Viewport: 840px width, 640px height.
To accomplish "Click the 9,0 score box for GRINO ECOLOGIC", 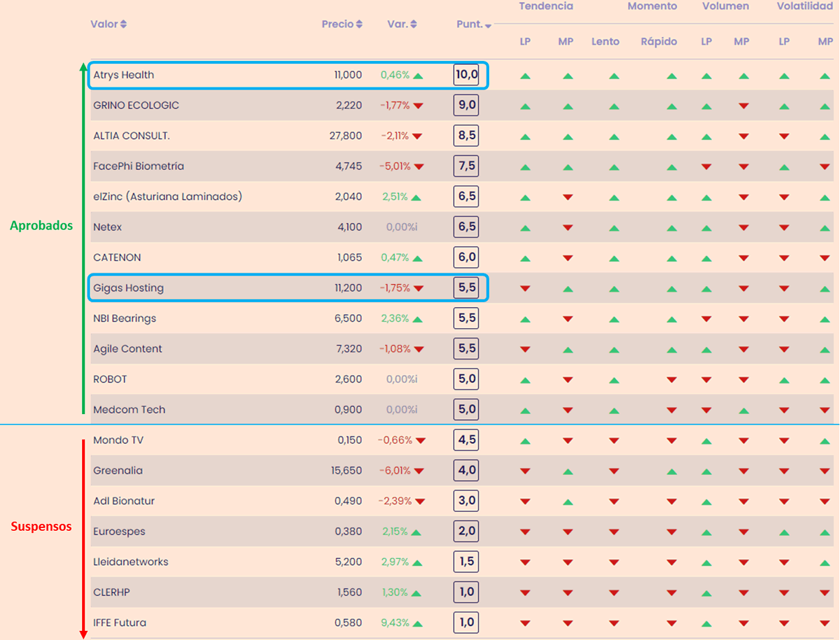I will click(x=466, y=106).
